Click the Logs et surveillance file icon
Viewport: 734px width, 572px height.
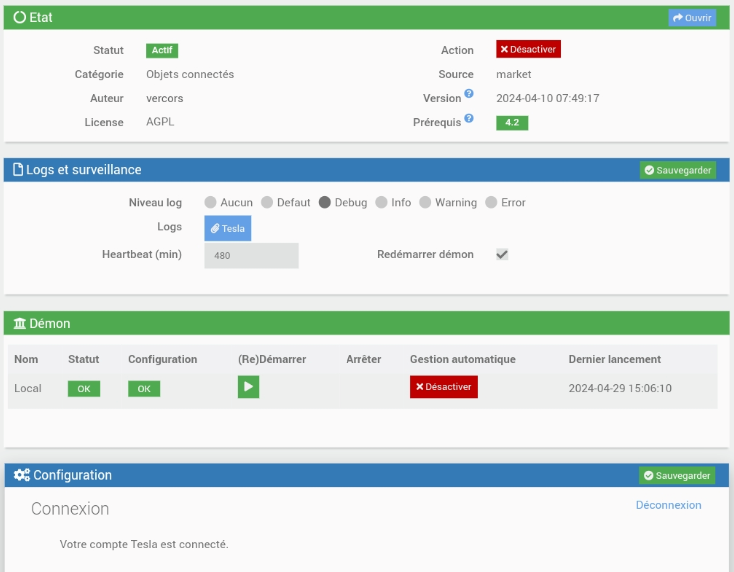[18, 169]
